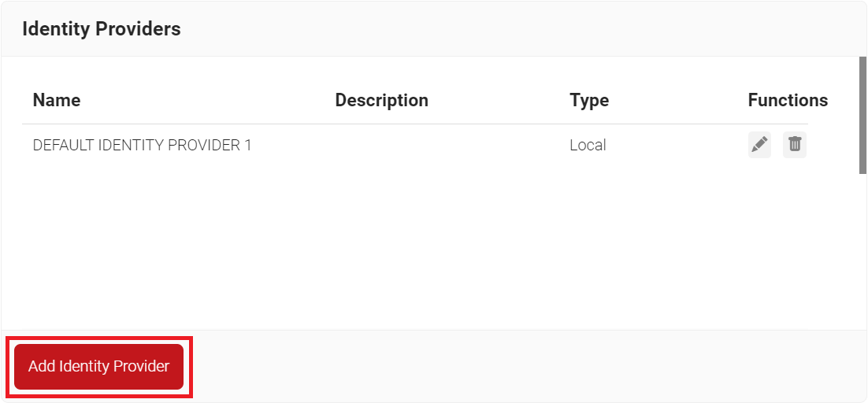Click the Identity Providers panel title
The image size is (868, 403).
102,29
